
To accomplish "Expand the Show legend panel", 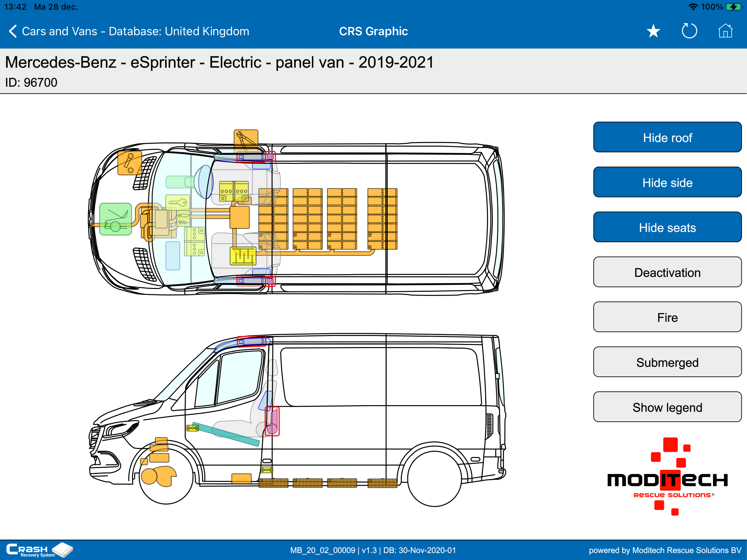I will [x=667, y=407].
